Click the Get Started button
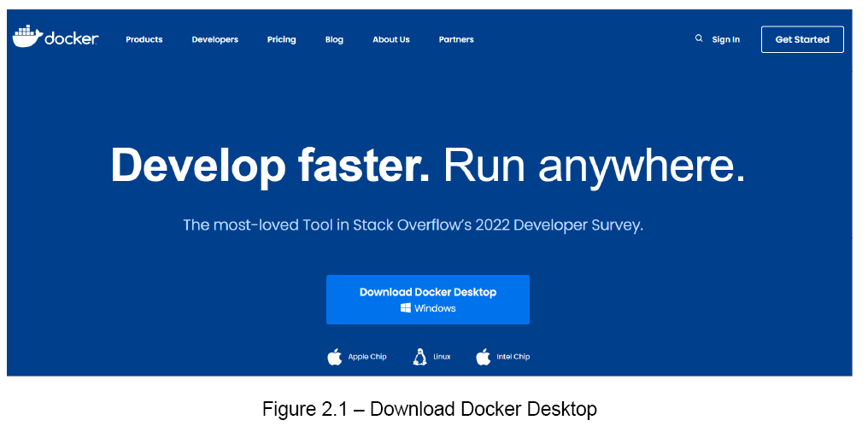This screenshot has height=432, width=868. [802, 39]
